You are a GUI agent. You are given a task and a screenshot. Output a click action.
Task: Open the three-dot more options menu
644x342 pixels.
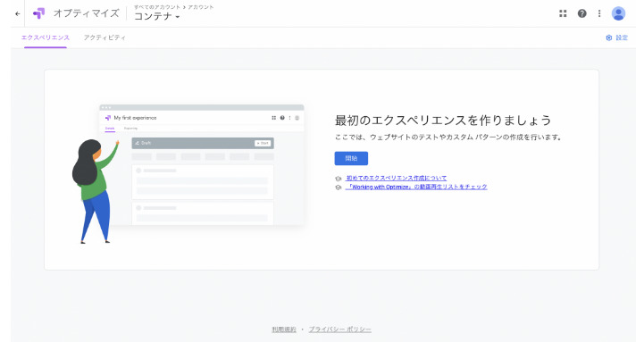tap(599, 13)
